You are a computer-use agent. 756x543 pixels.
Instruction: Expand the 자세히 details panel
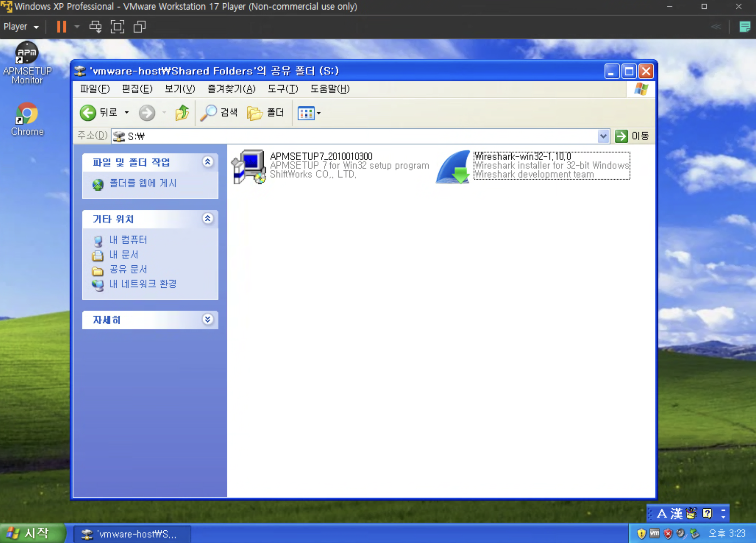(207, 320)
